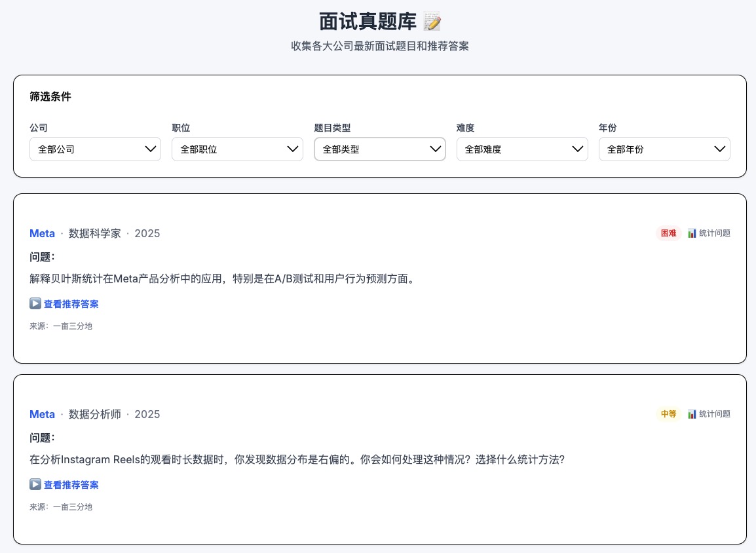Open the 公司 dropdown showing 全部公司
This screenshot has height=553, width=756.
95,149
